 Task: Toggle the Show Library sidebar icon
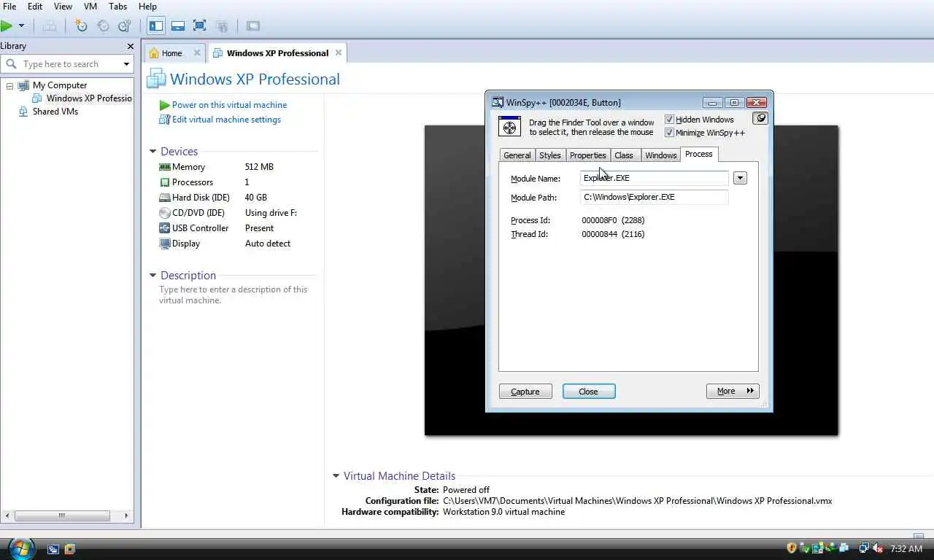point(156,26)
